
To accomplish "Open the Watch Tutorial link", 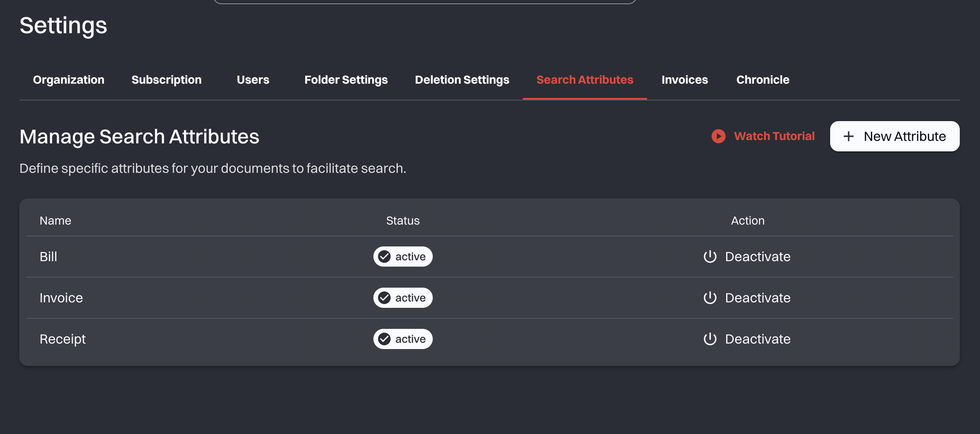I will pos(775,136).
